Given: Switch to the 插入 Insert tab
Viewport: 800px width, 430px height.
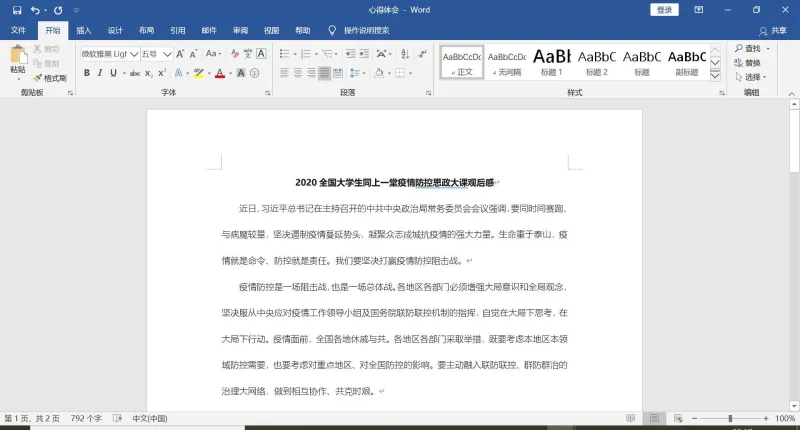Looking at the screenshot, I should 84,31.
